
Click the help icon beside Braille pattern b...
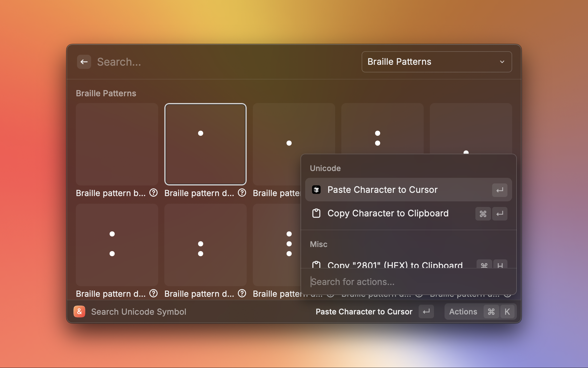pyautogui.click(x=153, y=193)
